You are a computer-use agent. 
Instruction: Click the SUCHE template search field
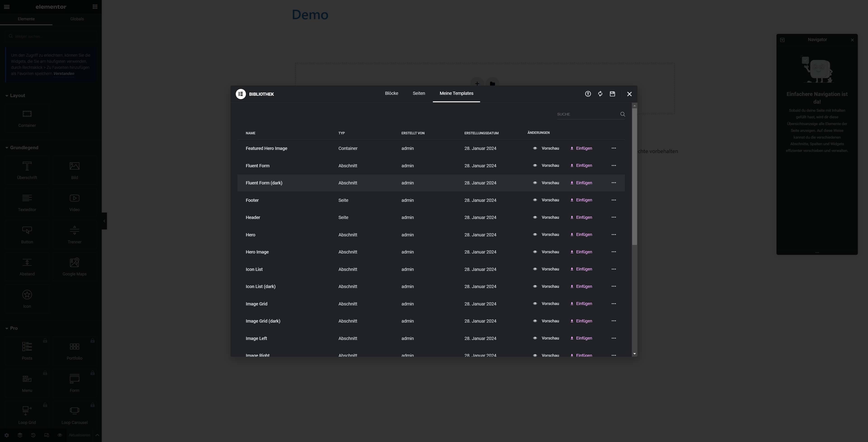[586, 114]
